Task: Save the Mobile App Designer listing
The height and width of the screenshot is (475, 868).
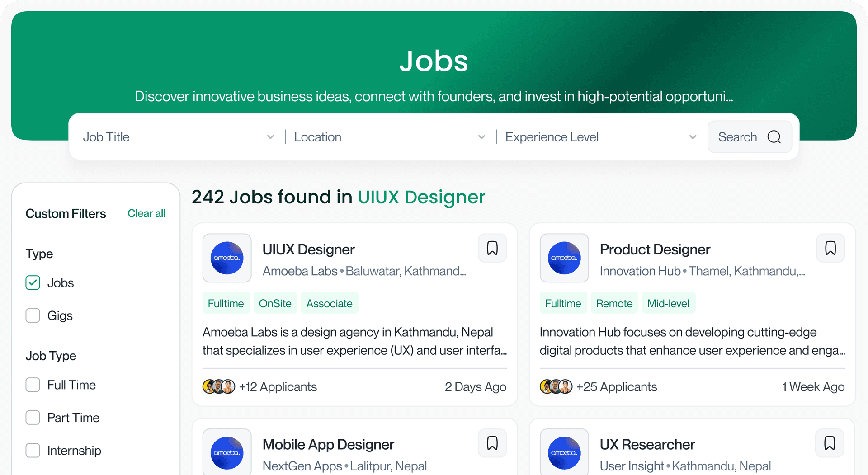Action: [492, 443]
